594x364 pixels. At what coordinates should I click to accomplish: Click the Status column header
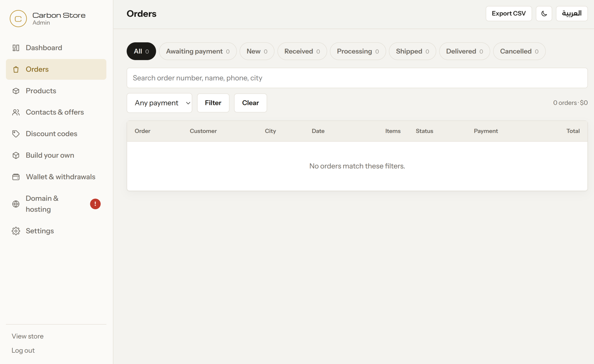click(x=424, y=131)
